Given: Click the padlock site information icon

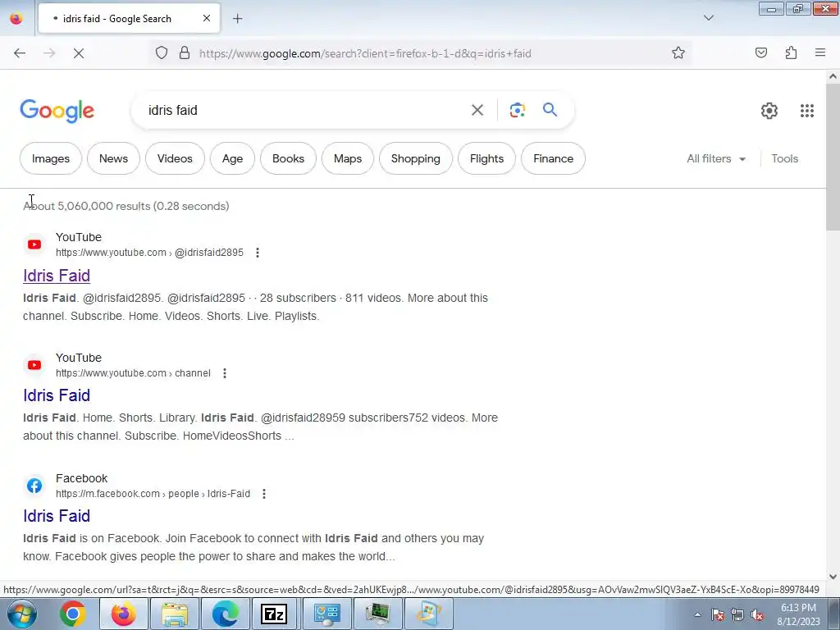Looking at the screenshot, I should pyautogui.click(x=185, y=53).
